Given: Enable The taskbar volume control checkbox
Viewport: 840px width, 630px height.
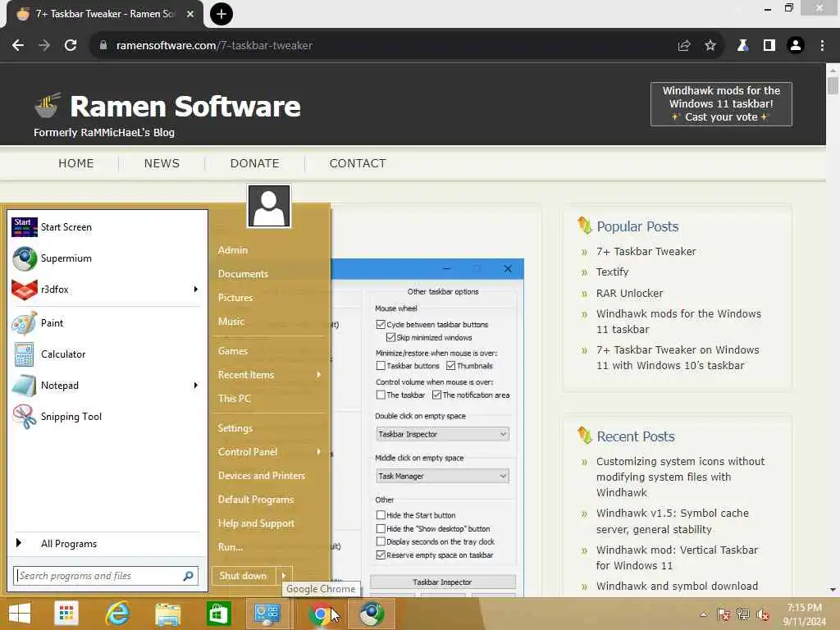Looking at the screenshot, I should pos(381,395).
